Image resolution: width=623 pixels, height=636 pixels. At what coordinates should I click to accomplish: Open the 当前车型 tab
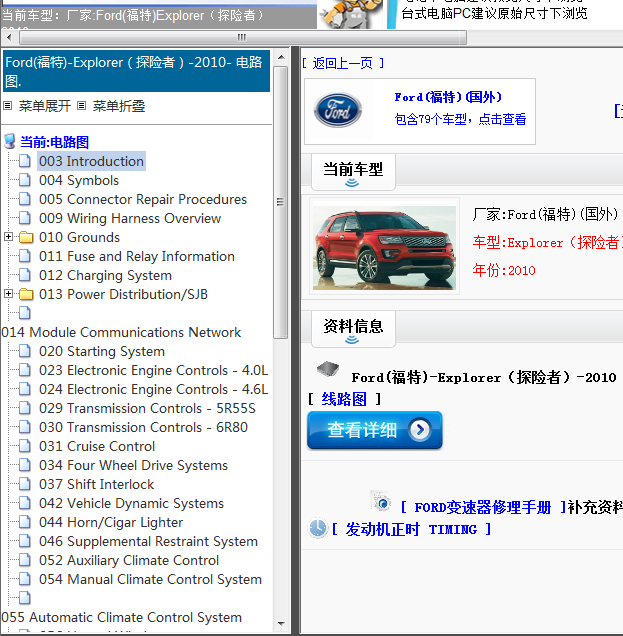click(353, 172)
